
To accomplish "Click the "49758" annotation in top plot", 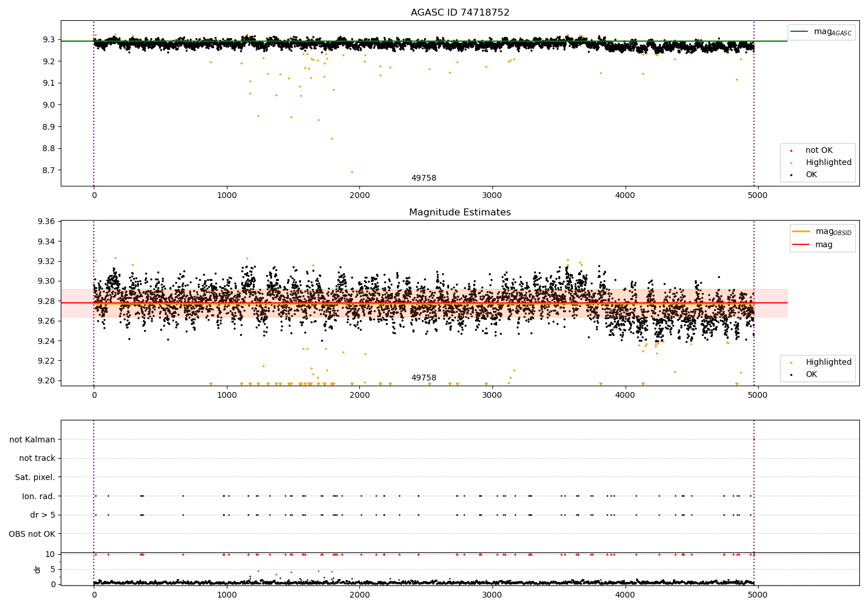I will 424,178.
